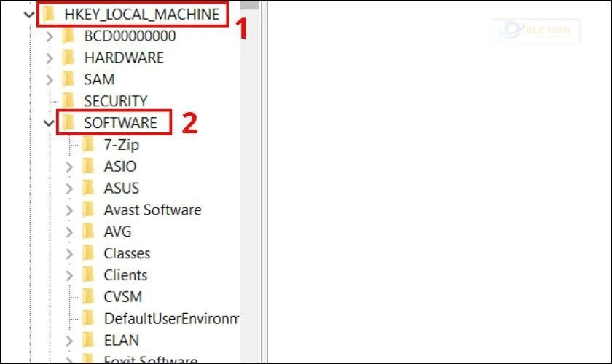Select the BCD00000000 key label
The image size is (612, 364).
[130, 36]
